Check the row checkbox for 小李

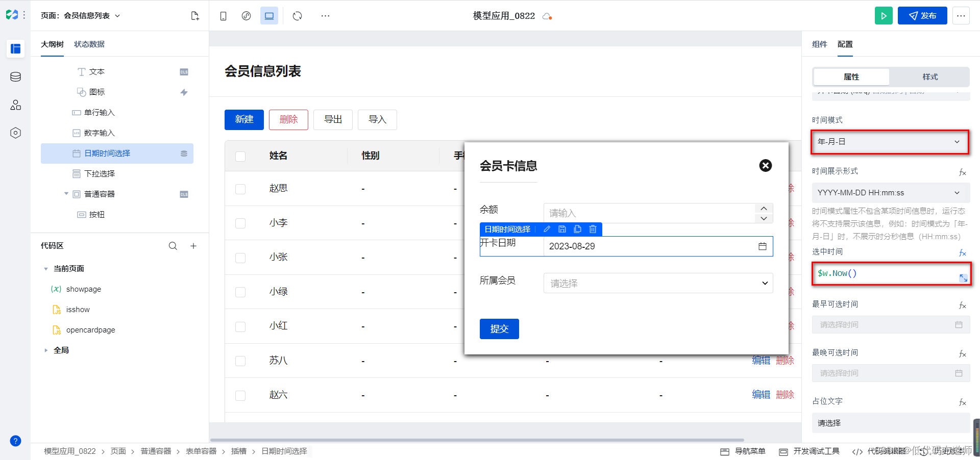pos(240,223)
